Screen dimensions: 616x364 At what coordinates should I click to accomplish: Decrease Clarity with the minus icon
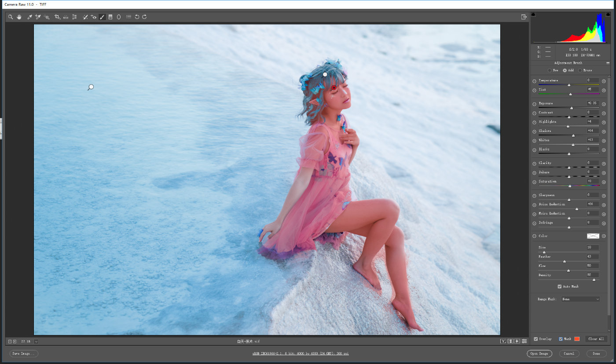click(x=534, y=164)
